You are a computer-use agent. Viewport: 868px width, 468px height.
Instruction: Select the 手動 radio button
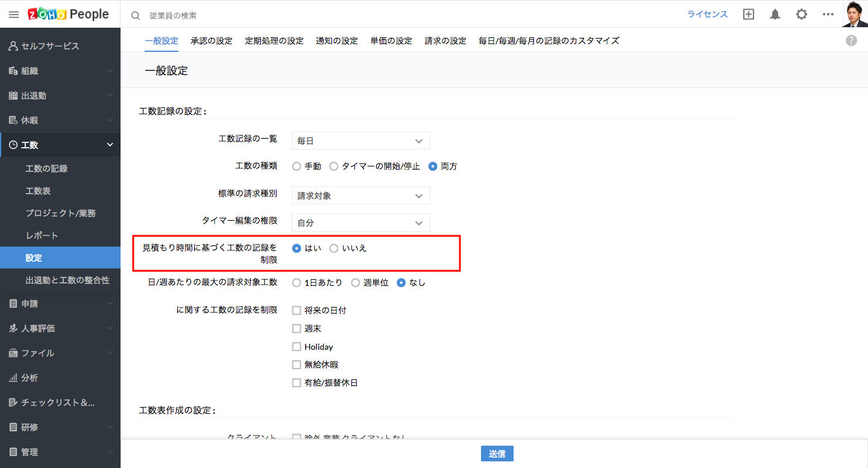click(297, 166)
